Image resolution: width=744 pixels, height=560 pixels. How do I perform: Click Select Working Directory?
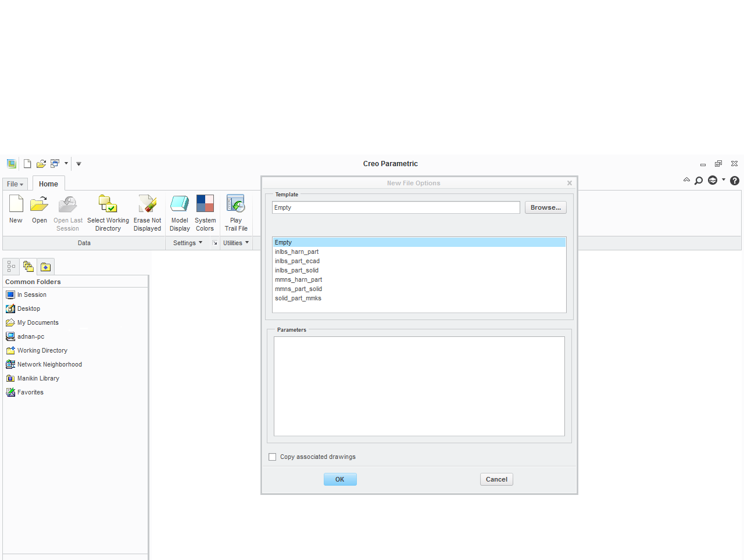click(108, 213)
